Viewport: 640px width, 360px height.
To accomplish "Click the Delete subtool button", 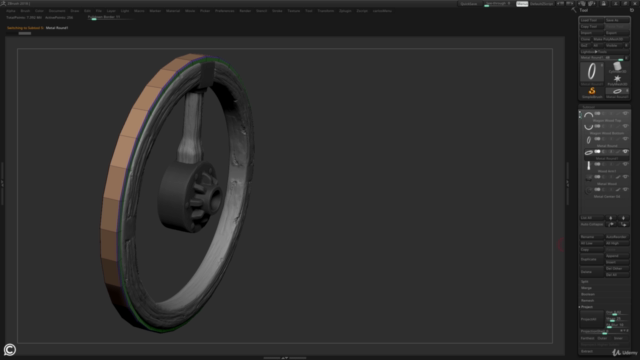I will (591, 272).
